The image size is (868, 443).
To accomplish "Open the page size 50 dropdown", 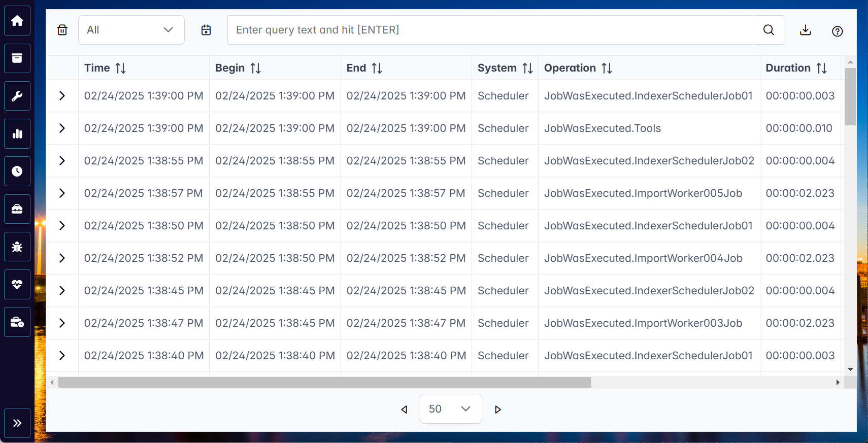I will click(x=450, y=409).
